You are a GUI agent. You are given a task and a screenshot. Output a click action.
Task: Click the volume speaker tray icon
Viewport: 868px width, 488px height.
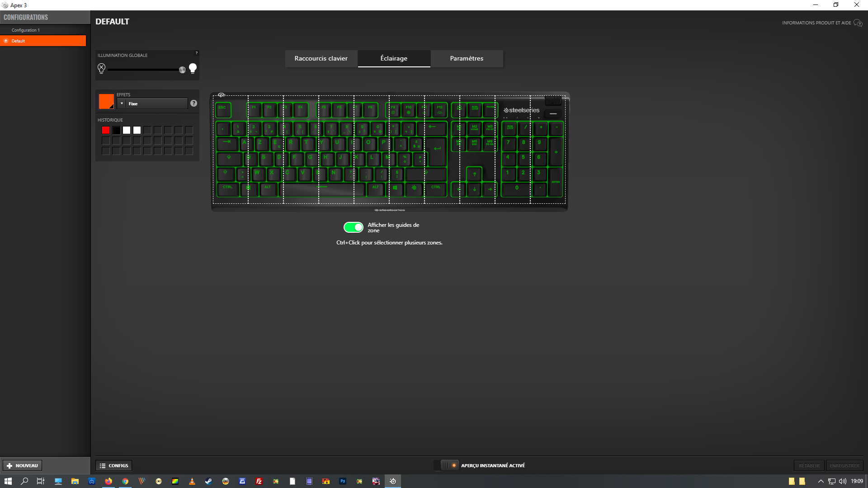pyautogui.click(x=843, y=481)
